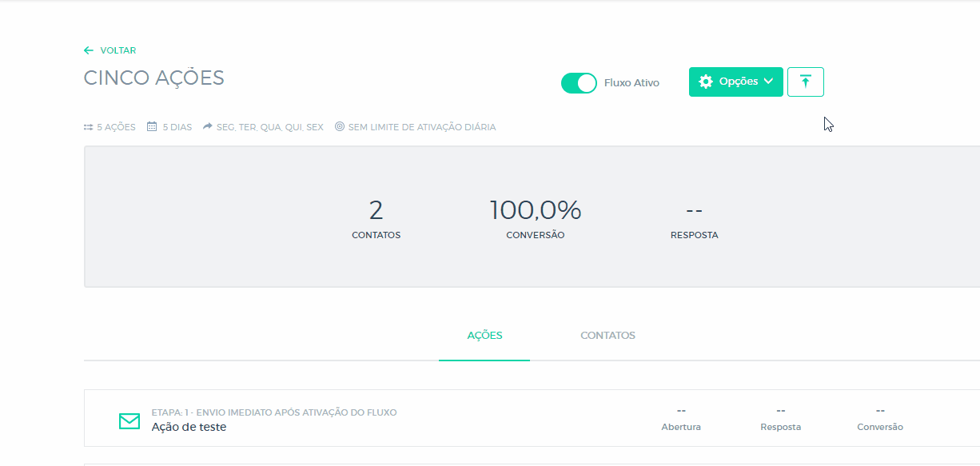The width and height of the screenshot is (980, 466).
Task: Click the Contatos count of 2
Action: (376, 211)
